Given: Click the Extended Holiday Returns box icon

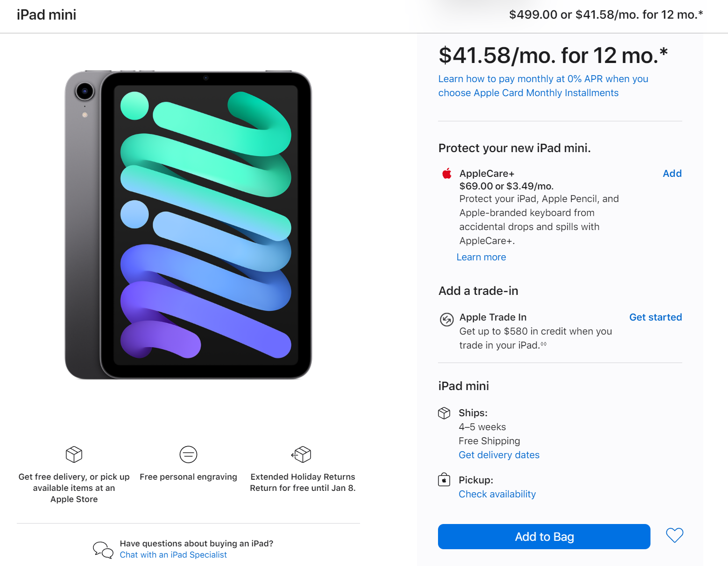Looking at the screenshot, I should click(302, 454).
